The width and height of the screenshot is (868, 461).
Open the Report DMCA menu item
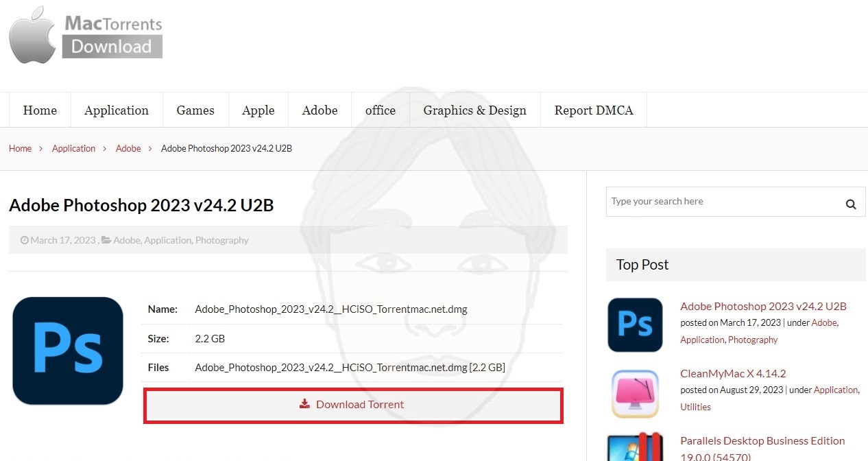tap(594, 110)
